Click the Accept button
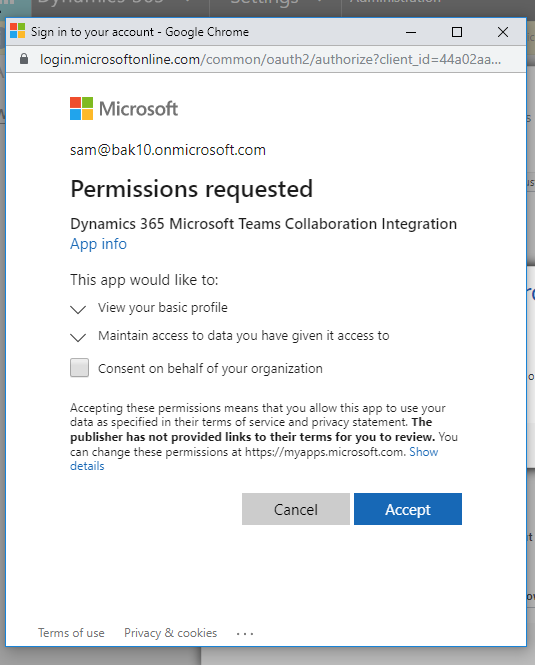Image resolution: width=535 pixels, height=665 pixels. tap(408, 509)
